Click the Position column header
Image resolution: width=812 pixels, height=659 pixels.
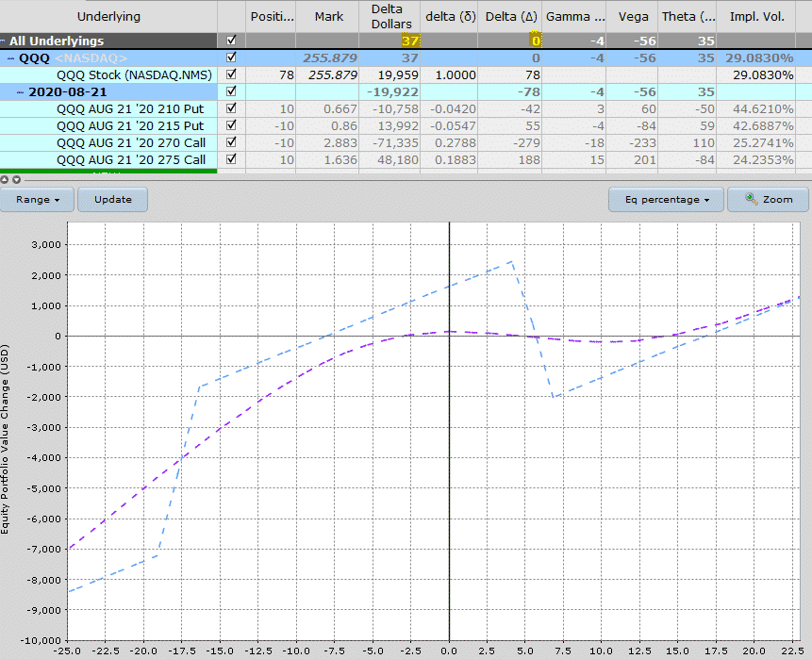pos(272,17)
